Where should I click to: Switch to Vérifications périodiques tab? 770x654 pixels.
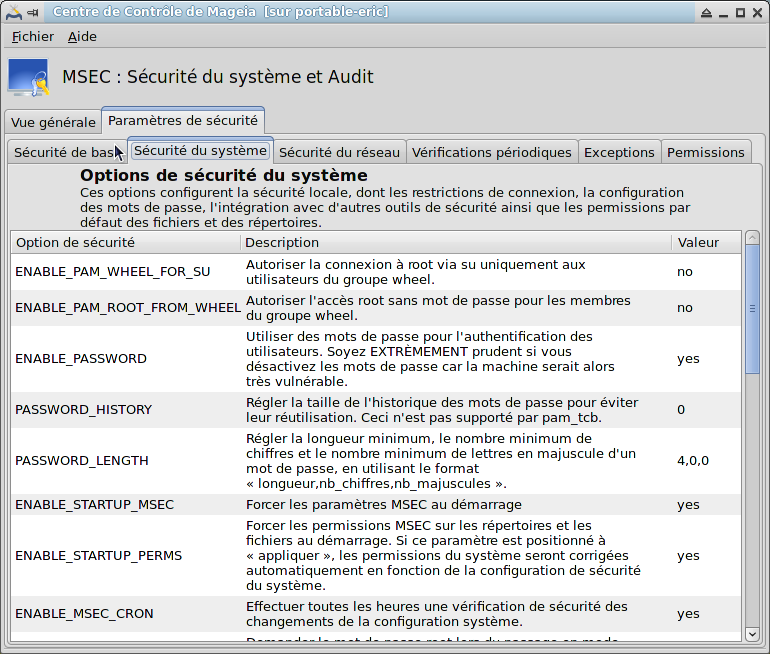click(492, 152)
